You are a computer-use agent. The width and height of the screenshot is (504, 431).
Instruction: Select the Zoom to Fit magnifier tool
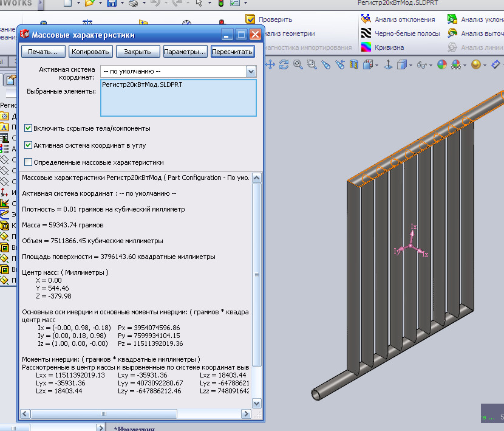coord(297,64)
